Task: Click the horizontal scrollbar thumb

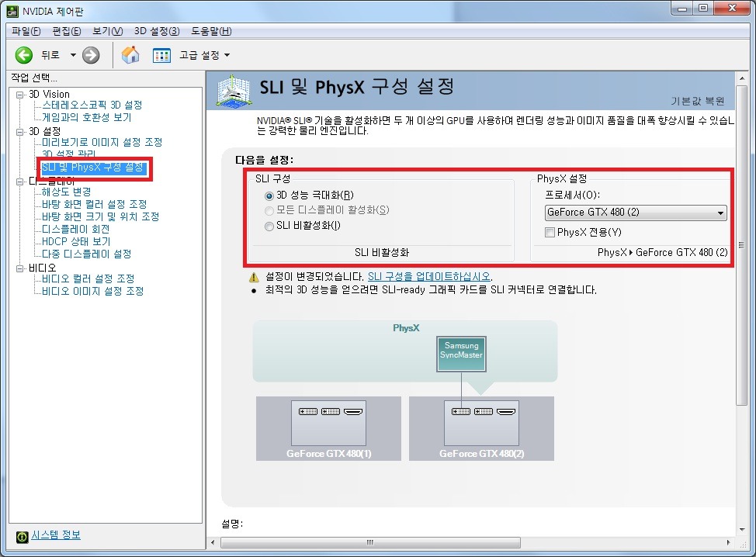Action: pos(370,542)
